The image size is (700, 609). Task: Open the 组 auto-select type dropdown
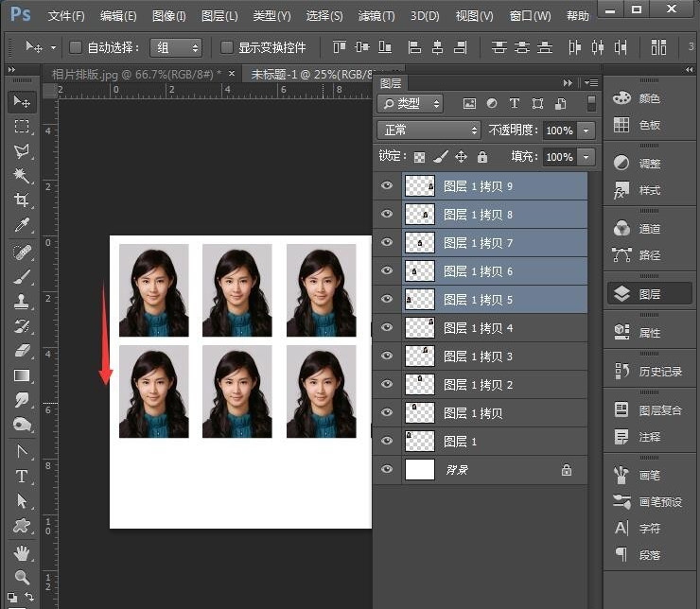[176, 47]
